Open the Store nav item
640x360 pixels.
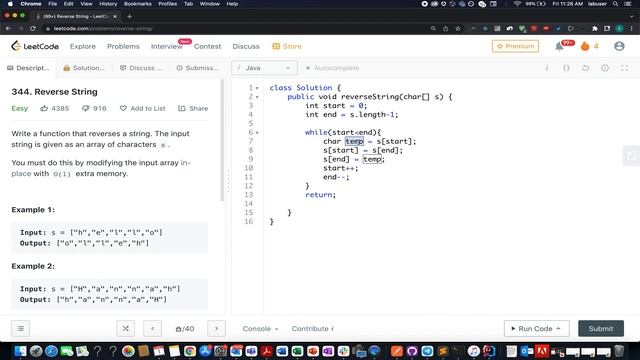(287, 46)
